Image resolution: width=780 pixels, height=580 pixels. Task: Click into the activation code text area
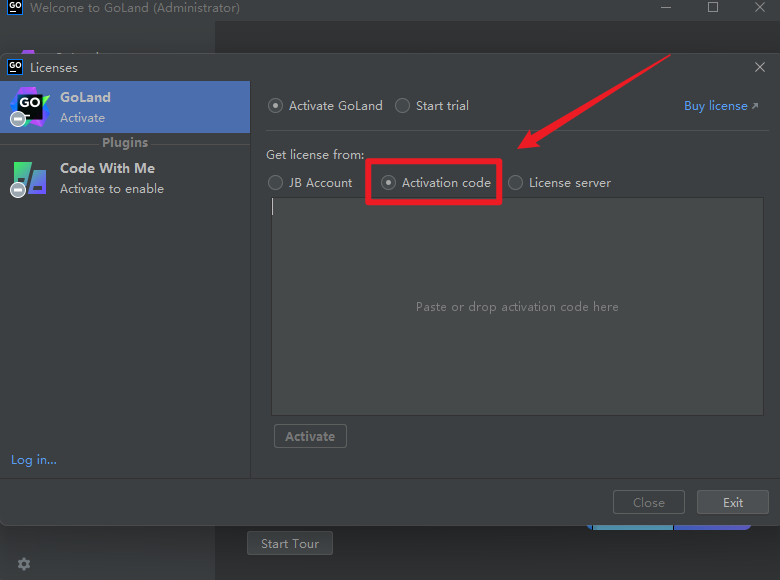point(517,306)
